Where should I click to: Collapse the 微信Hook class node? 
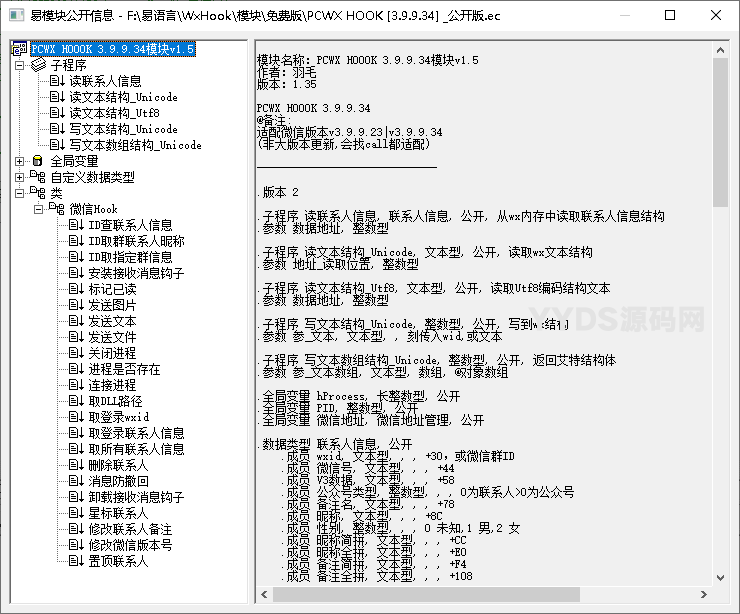(x=38, y=209)
